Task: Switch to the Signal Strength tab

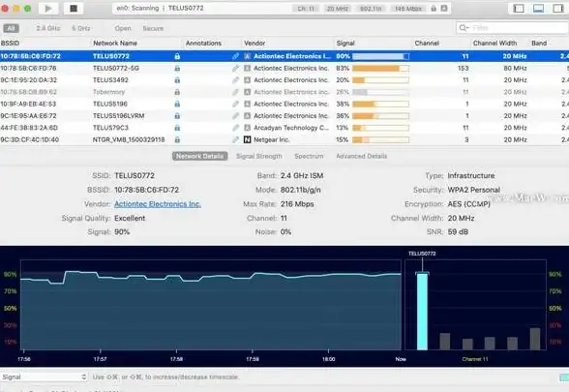Action: click(x=259, y=156)
